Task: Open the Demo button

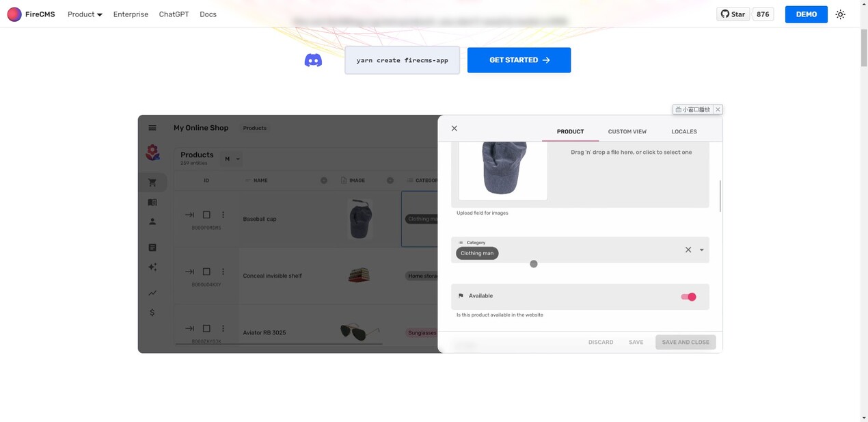Action: [x=806, y=14]
